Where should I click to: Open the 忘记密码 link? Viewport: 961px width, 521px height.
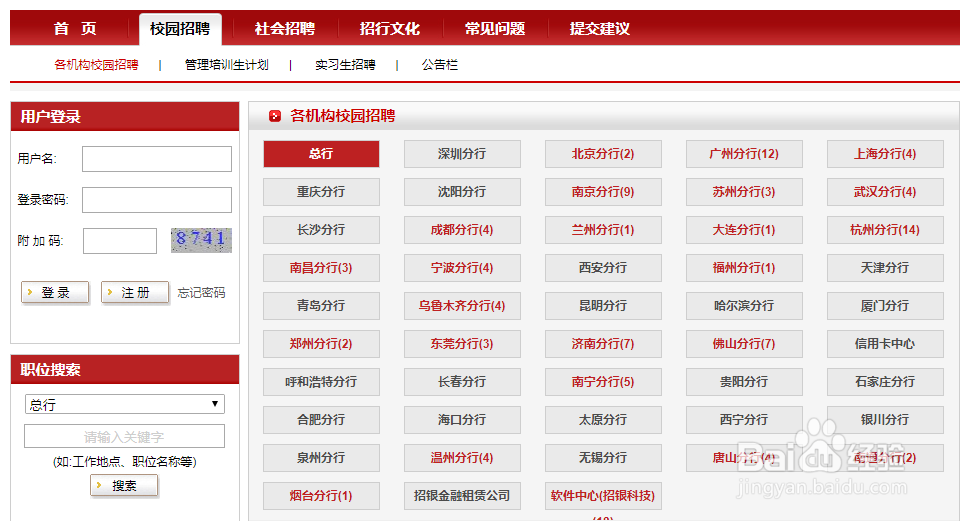click(202, 293)
